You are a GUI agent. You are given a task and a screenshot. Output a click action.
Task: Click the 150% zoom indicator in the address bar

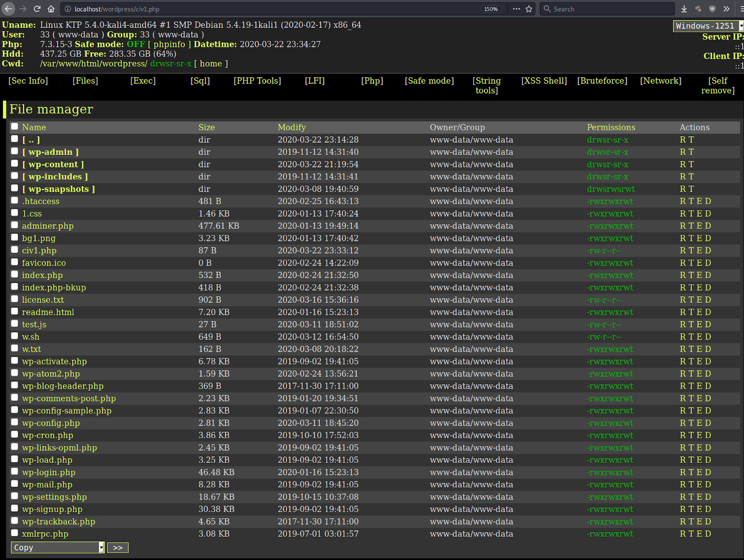pyautogui.click(x=491, y=9)
